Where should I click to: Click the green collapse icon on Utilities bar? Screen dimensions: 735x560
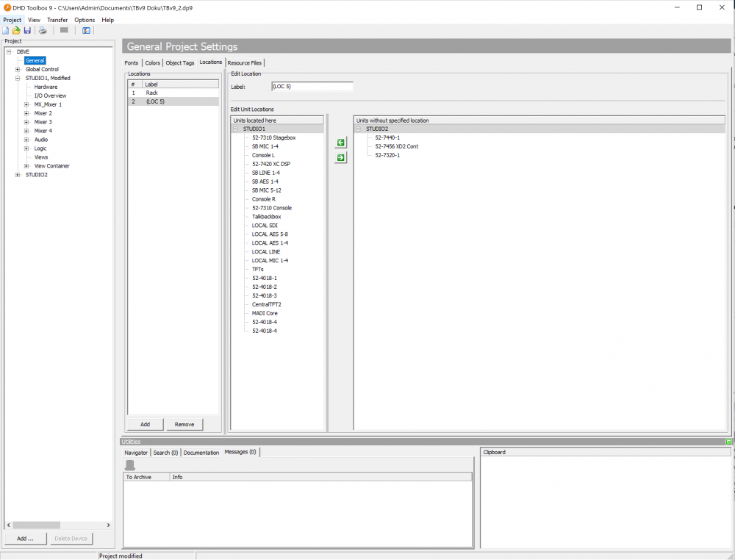(728, 441)
